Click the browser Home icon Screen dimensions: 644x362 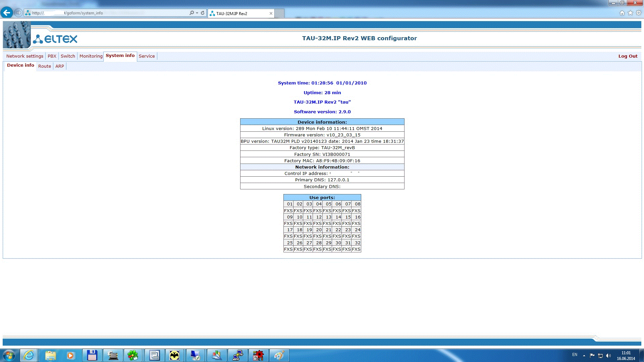click(x=622, y=13)
